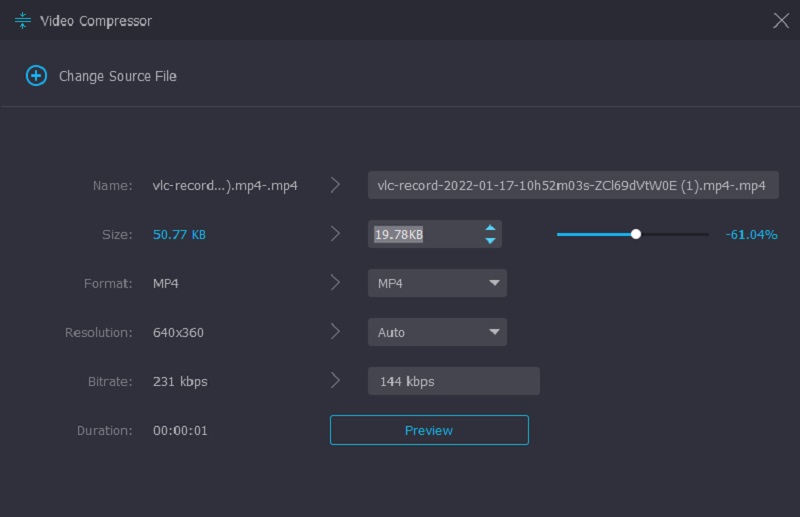Screen dimensions: 800x517
Task: Click the arrow icon in Resolution row
Action: [x=335, y=332]
